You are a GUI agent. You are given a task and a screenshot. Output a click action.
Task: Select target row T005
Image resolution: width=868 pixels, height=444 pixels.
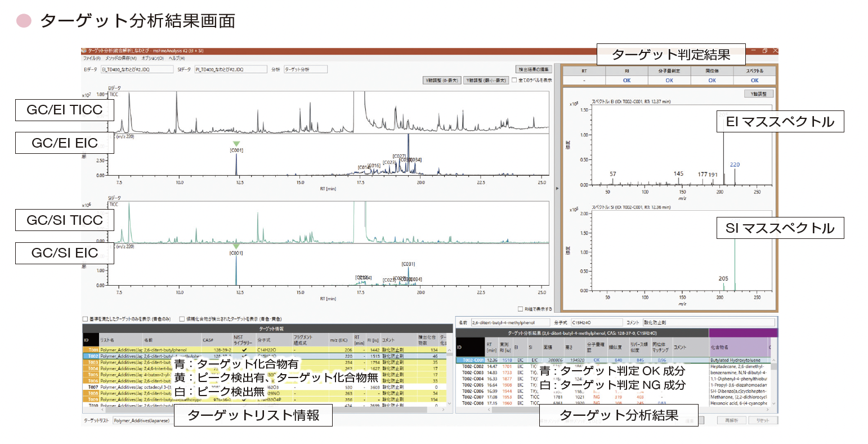coord(264,375)
